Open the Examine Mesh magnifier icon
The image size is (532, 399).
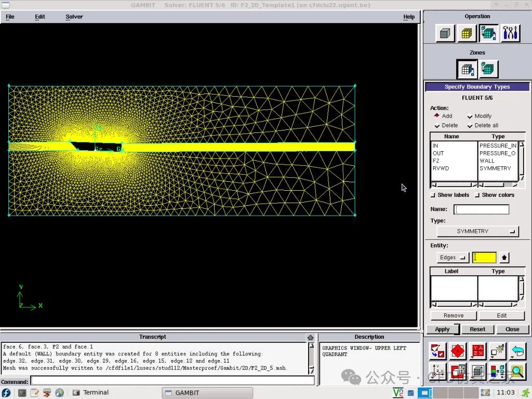pos(517,371)
